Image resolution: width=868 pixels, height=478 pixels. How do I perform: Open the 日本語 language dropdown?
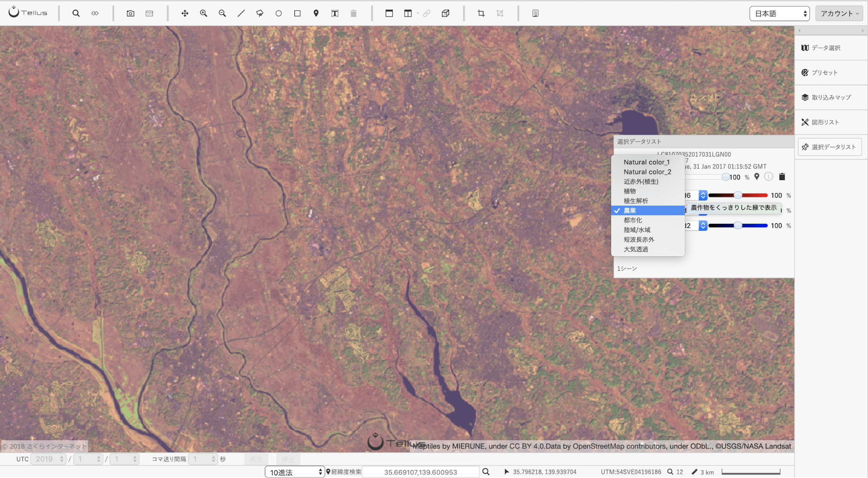click(779, 13)
